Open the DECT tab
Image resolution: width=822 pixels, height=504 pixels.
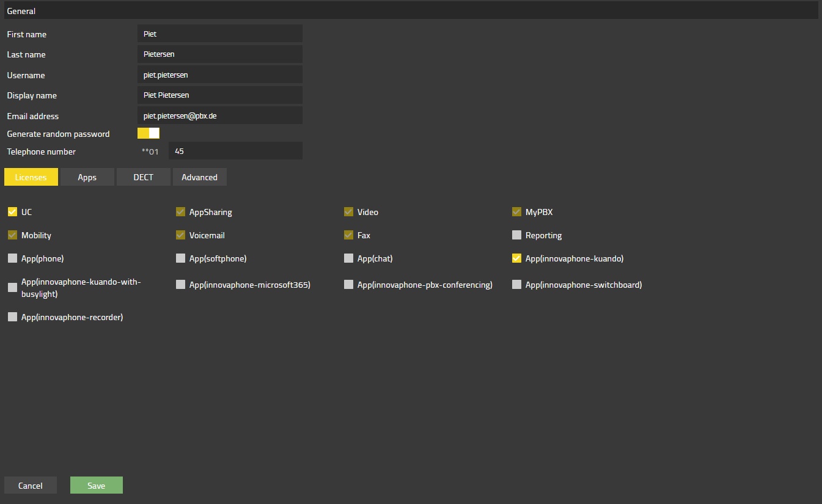pyautogui.click(x=144, y=177)
